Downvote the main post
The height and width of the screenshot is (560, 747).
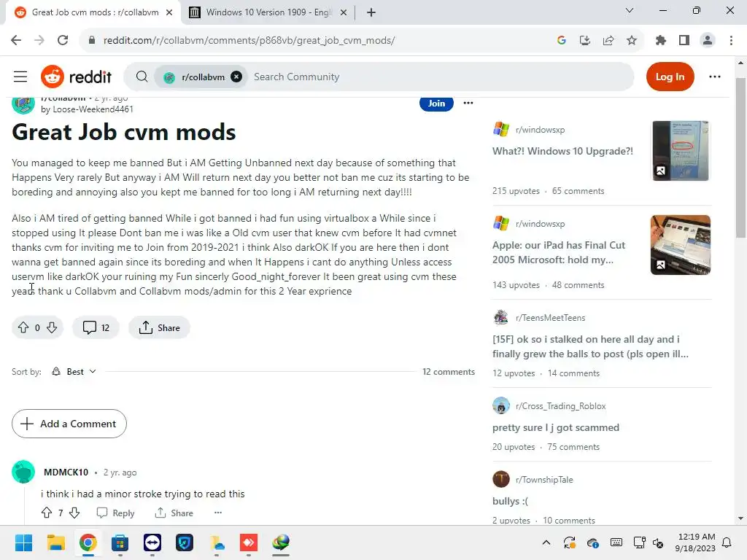click(52, 327)
